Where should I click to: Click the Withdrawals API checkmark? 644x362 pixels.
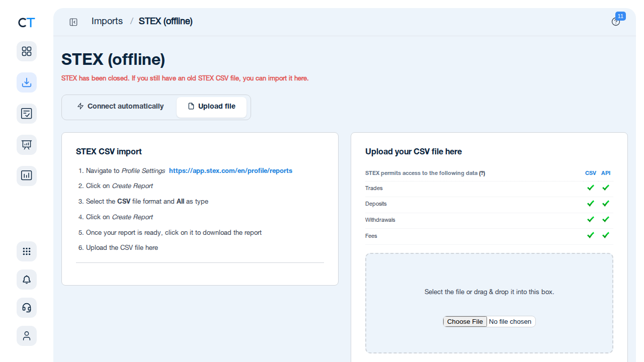606,219
